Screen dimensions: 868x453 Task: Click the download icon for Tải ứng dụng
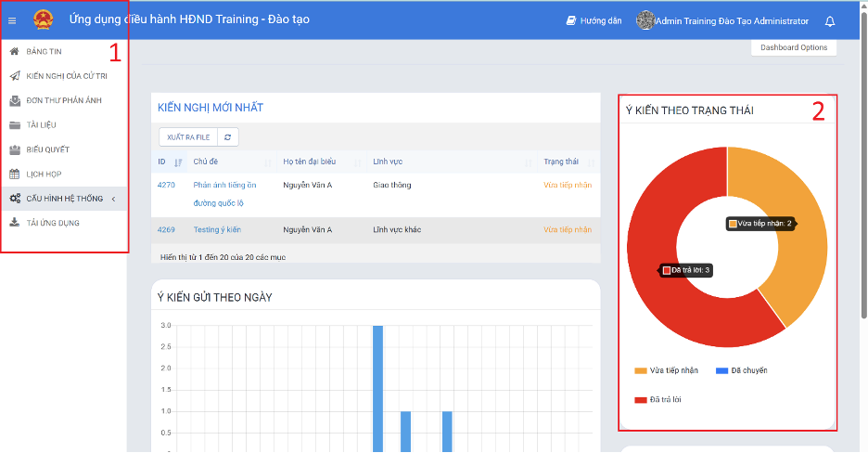coord(14,223)
